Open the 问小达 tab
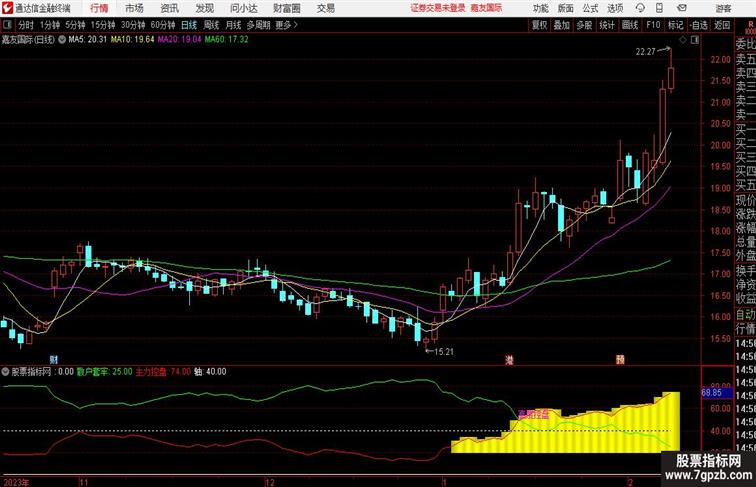Screen dimensions: 756x487 pyautogui.click(x=243, y=8)
